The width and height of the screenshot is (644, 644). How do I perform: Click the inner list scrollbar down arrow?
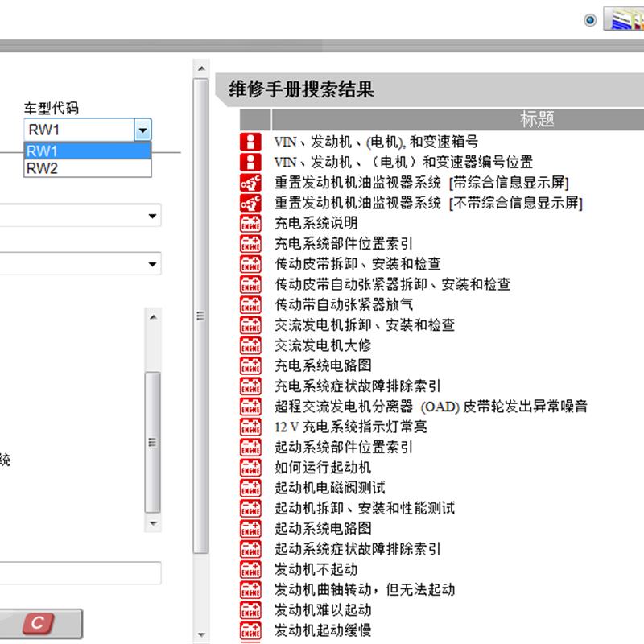point(153,523)
